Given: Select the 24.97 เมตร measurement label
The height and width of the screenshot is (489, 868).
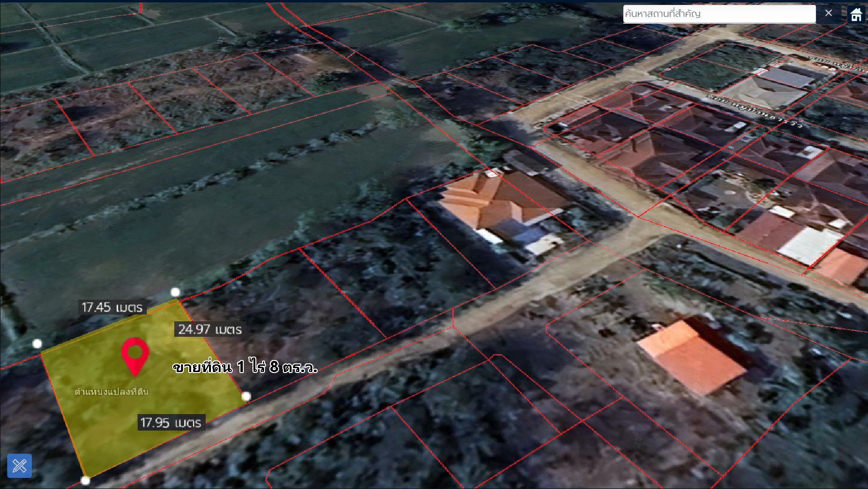Looking at the screenshot, I should point(210,330).
